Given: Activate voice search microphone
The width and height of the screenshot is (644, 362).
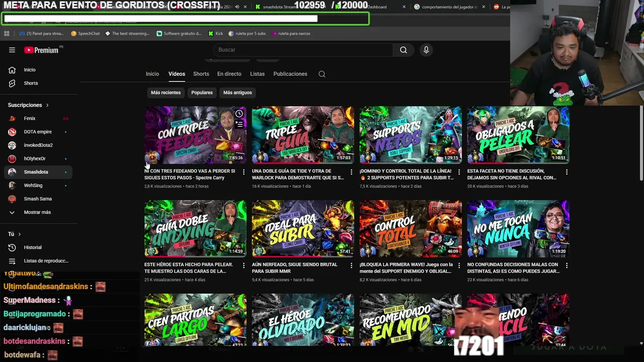Looking at the screenshot, I should [x=426, y=50].
